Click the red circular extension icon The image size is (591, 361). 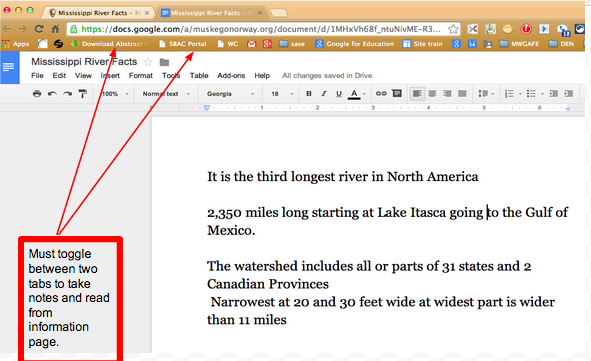tap(526, 29)
